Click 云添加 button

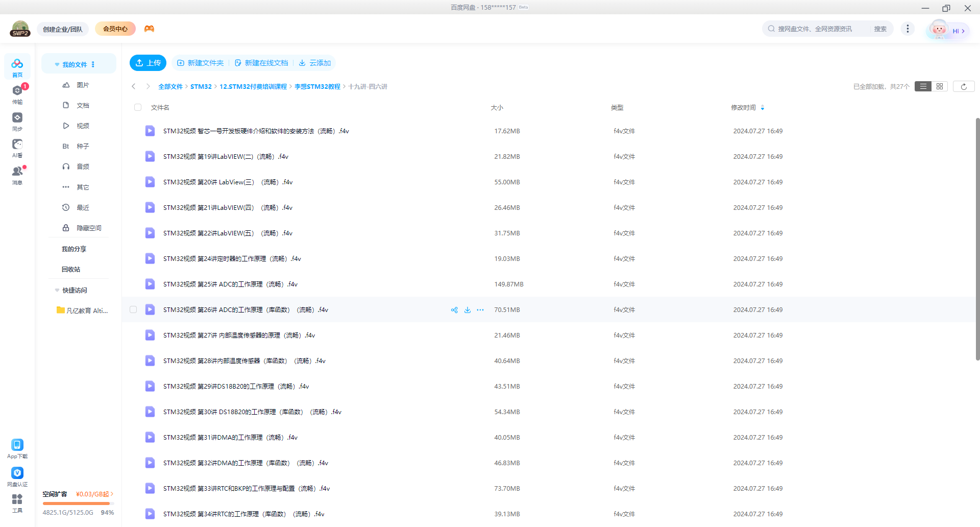(315, 63)
